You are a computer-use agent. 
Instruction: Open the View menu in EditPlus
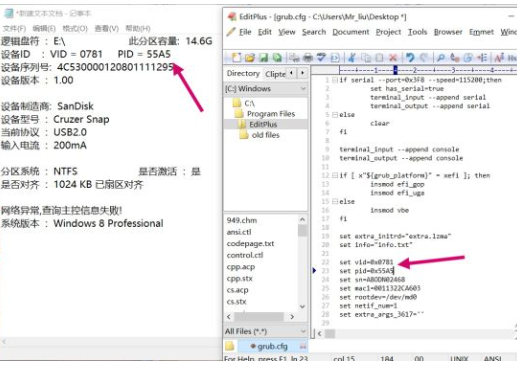[287, 32]
